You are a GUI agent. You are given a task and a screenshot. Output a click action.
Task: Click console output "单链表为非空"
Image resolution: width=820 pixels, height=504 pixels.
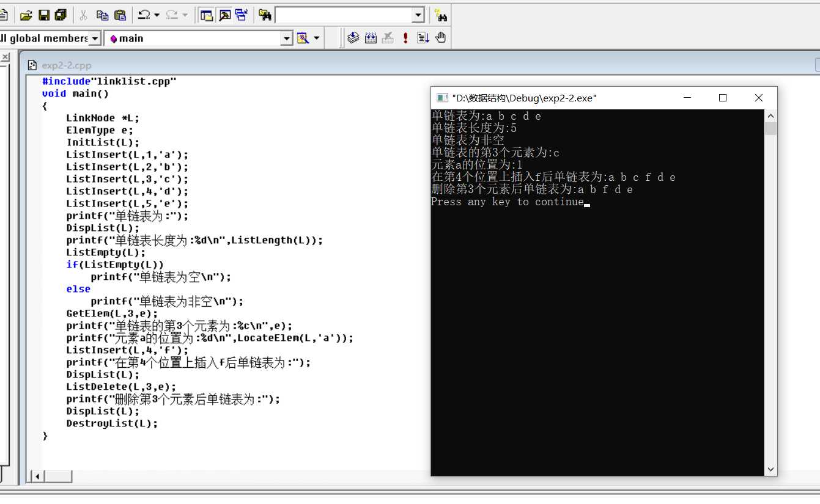pyautogui.click(x=468, y=141)
